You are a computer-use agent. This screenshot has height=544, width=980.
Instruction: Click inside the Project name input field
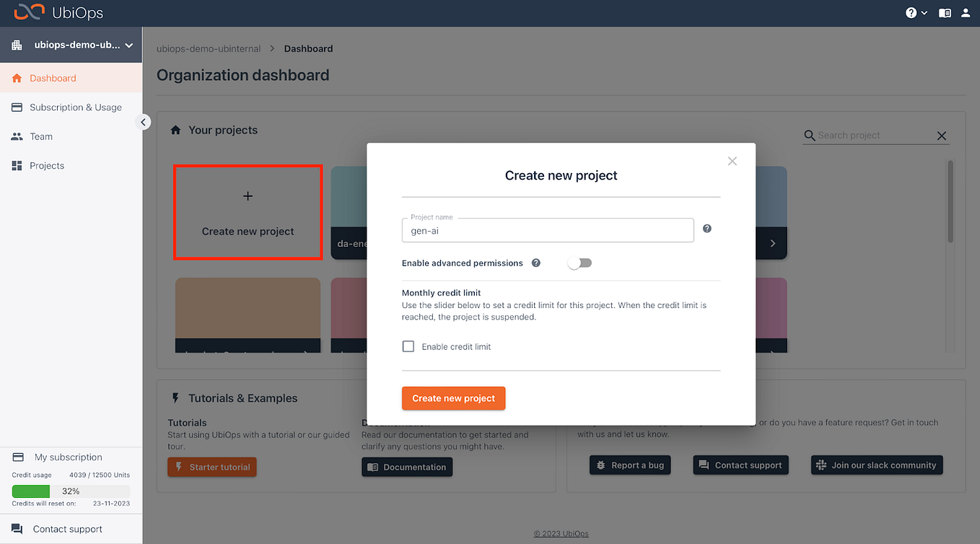(x=547, y=230)
